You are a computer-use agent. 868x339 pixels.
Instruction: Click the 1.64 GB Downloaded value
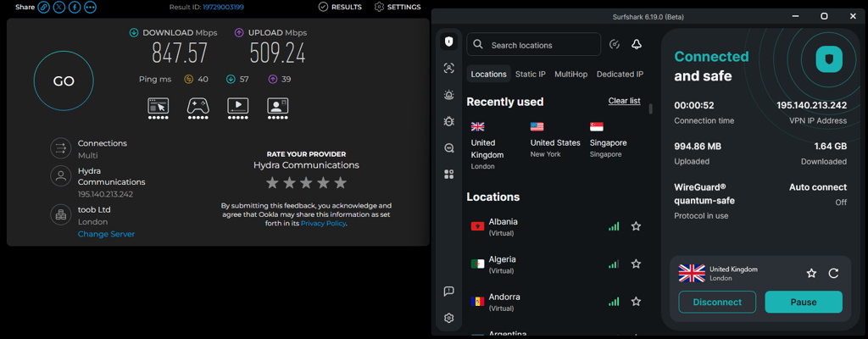coord(831,147)
